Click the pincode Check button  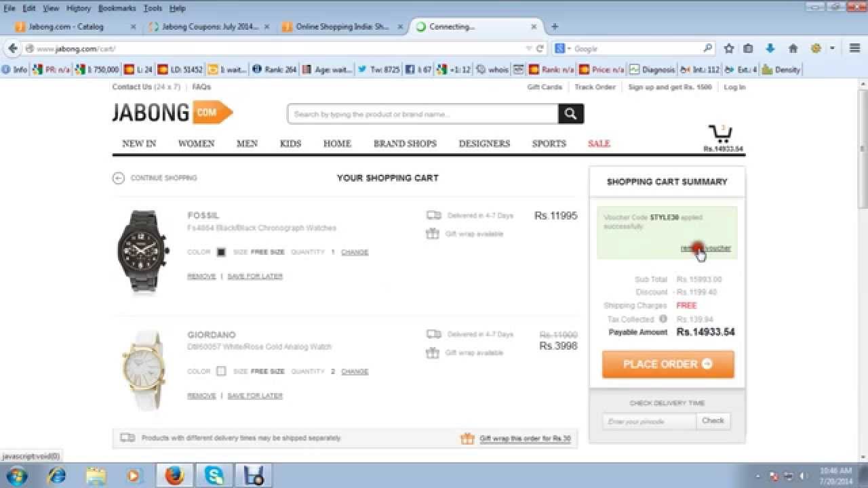click(713, 421)
